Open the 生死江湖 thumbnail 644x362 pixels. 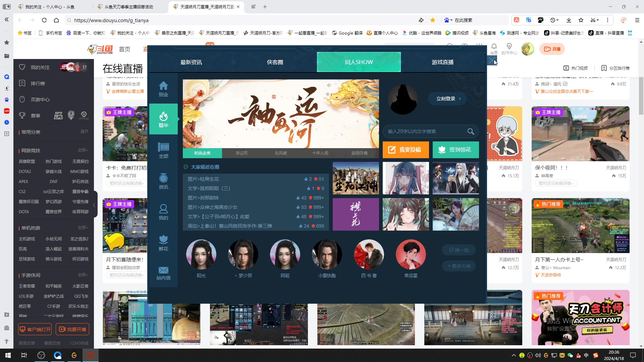(x=356, y=178)
